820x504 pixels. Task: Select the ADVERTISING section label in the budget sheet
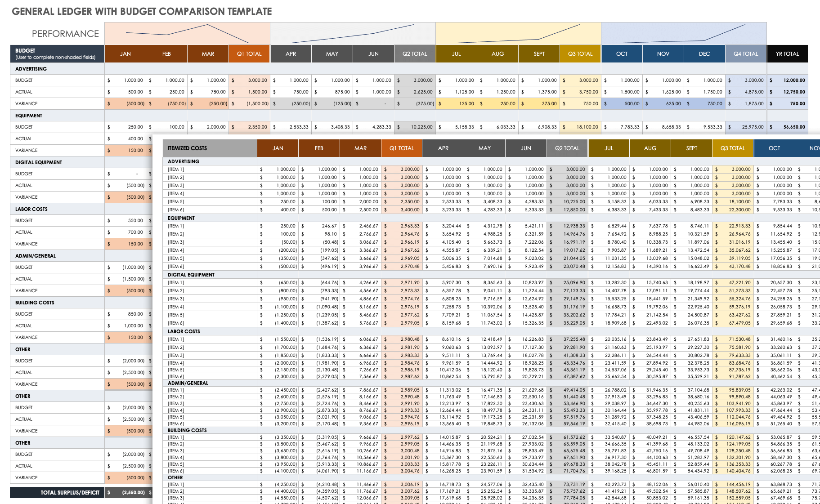click(x=31, y=69)
